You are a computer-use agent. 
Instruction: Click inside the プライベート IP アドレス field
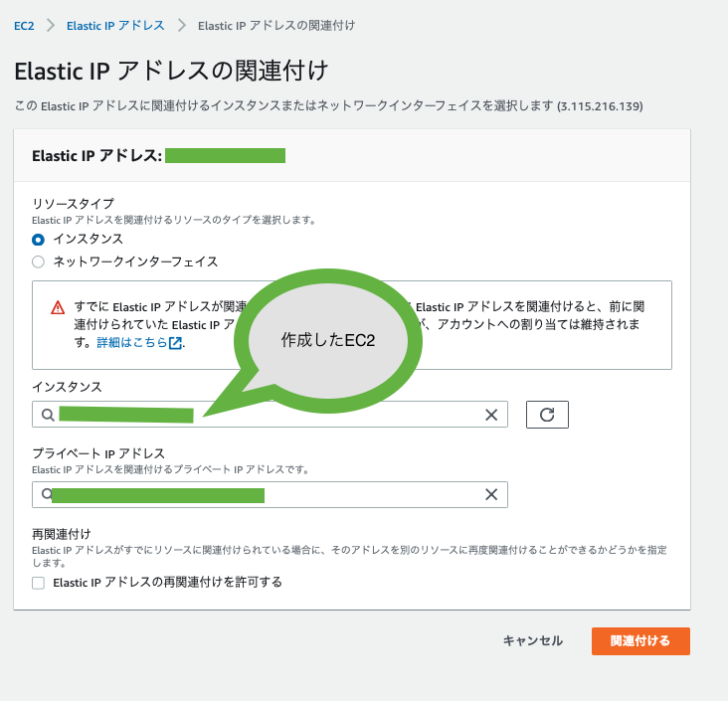[270, 494]
